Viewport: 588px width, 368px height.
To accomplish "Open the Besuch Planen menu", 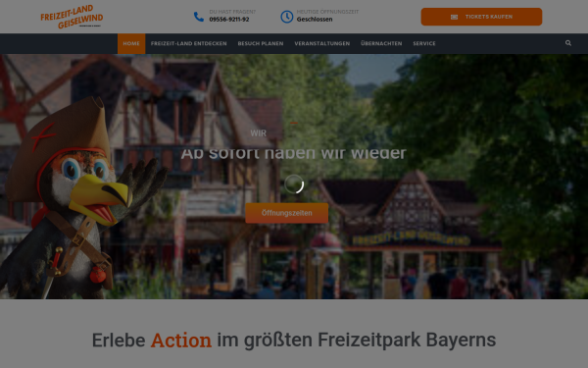I will coord(261,43).
